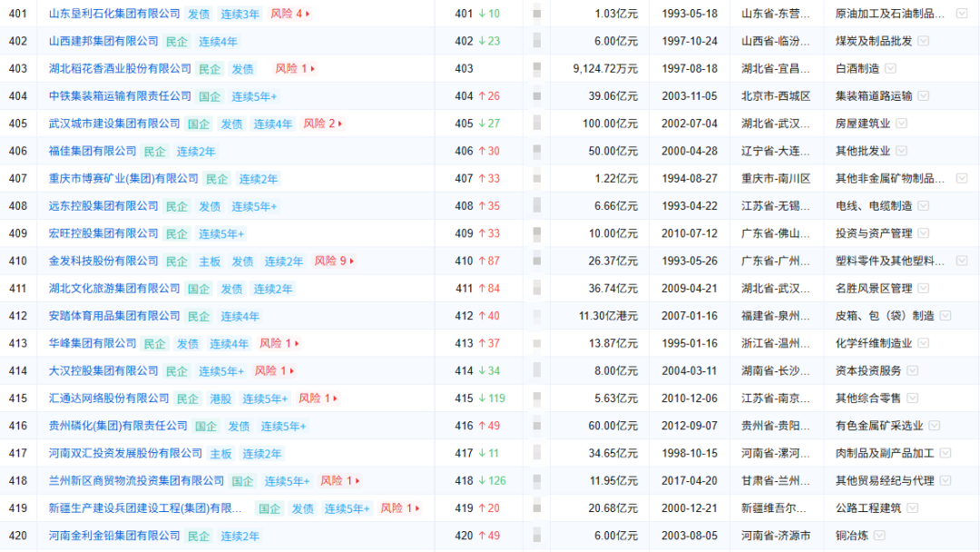The image size is (980, 552).
Task: Open dropdown arrow beside 电线、电缆制造
Action: [x=923, y=206]
